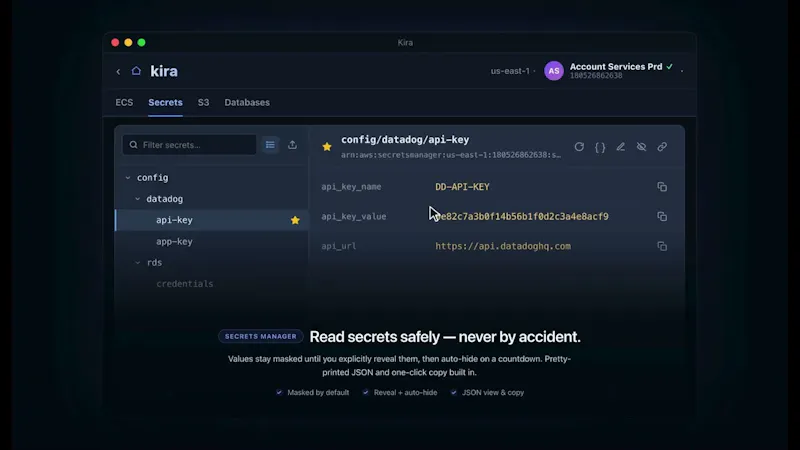Click the https://api.datadoghq.com value

503,246
